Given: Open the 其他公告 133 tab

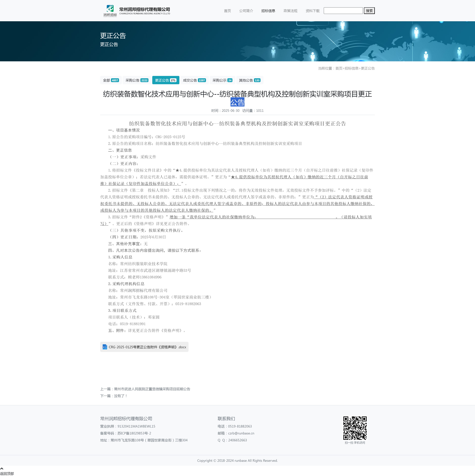Looking at the screenshot, I should point(249,80).
